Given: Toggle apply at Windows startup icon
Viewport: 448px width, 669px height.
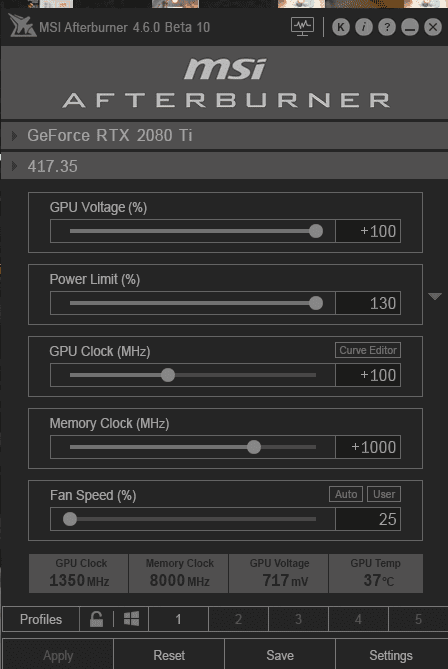Looking at the screenshot, I should (131, 619).
